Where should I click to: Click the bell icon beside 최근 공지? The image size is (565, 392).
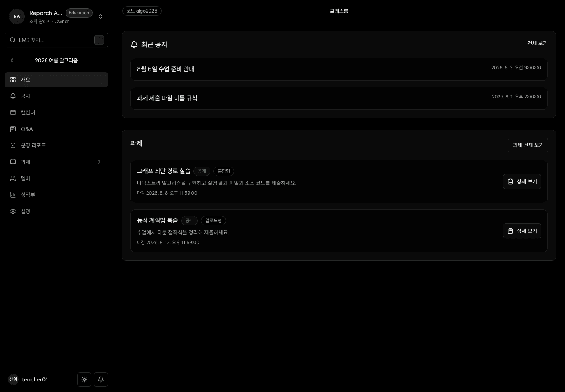134,45
